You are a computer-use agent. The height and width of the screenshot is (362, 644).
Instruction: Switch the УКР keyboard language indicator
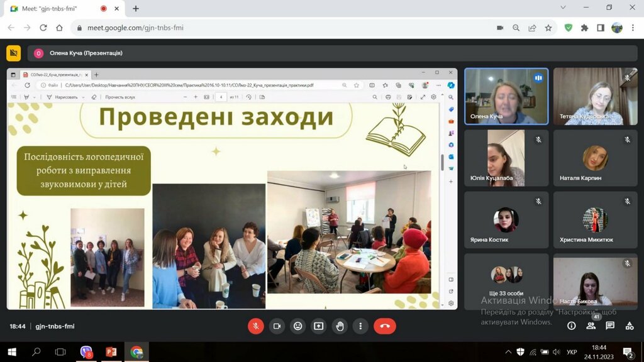coord(572,352)
